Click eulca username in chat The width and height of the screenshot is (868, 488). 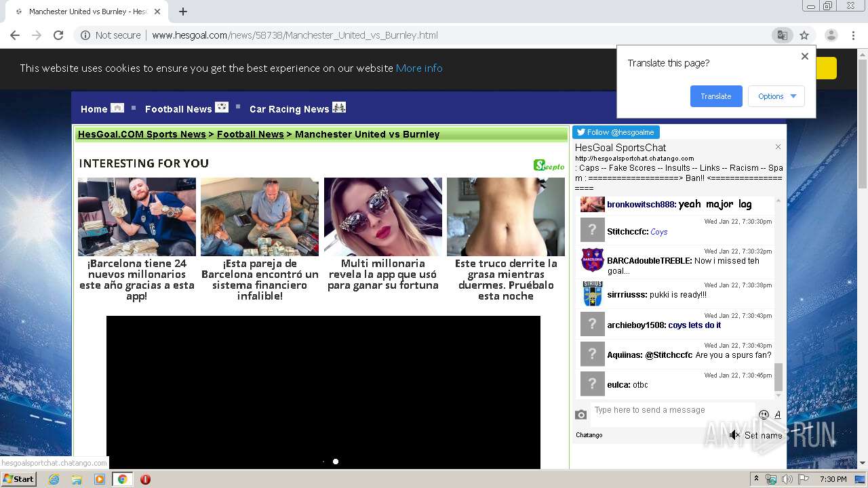coord(618,385)
